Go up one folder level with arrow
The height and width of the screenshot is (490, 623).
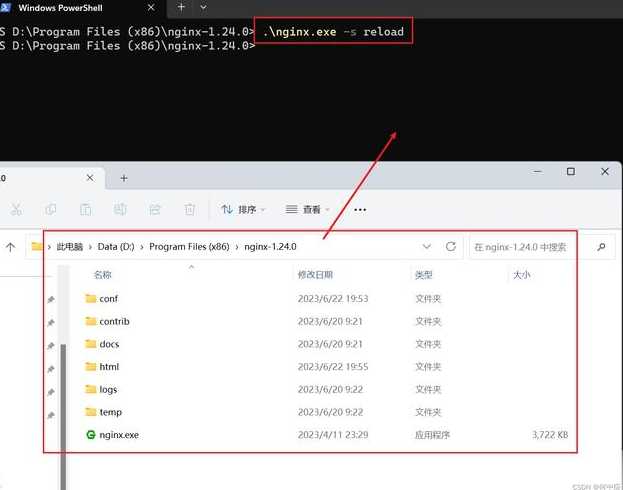11,247
